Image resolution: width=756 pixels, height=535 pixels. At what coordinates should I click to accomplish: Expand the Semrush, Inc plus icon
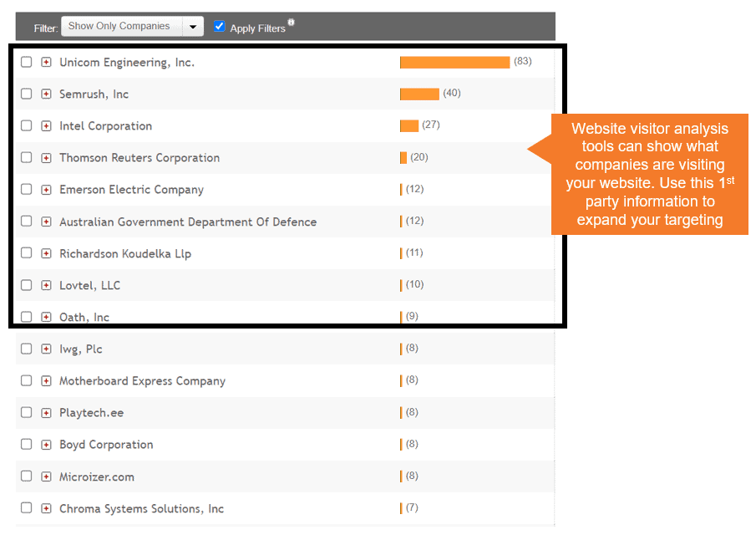[x=46, y=94]
